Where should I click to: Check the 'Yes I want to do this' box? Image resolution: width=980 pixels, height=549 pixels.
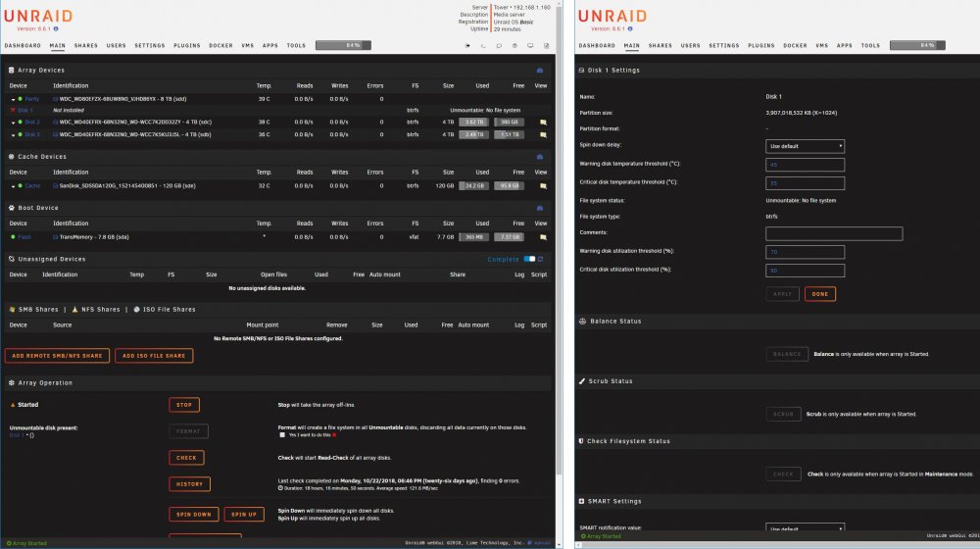(x=282, y=434)
